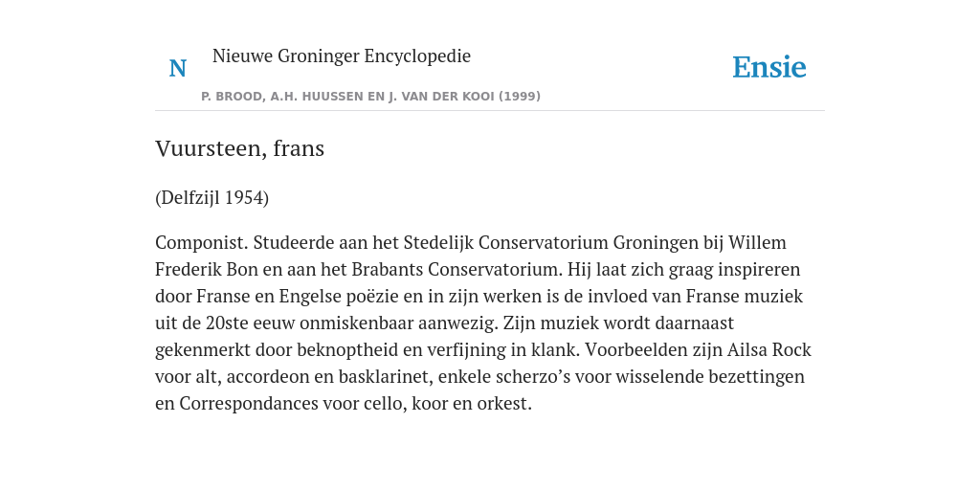Viewport: 980px width, 490px height.
Task: Click the work title Ailsa Rock
Action: pos(768,349)
